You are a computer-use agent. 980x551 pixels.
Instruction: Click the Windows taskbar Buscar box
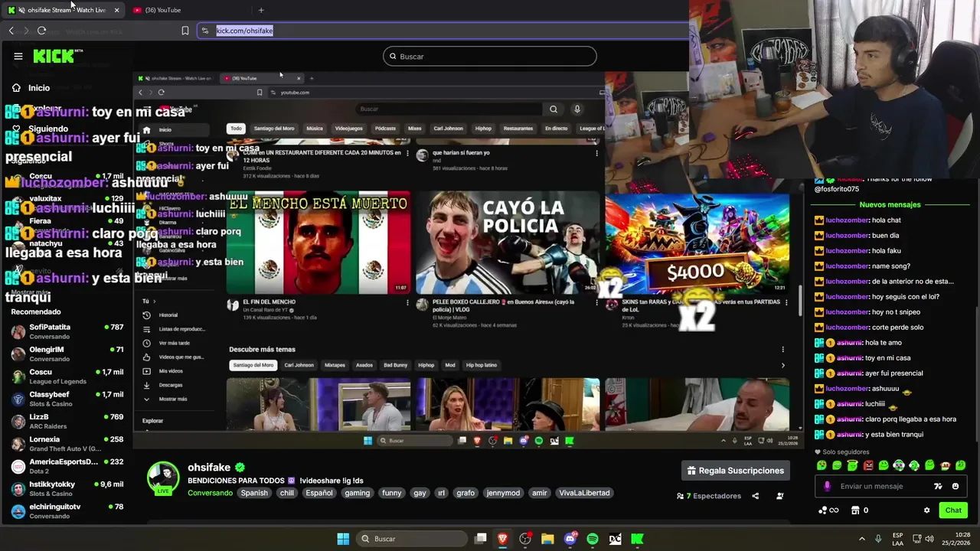click(x=411, y=539)
